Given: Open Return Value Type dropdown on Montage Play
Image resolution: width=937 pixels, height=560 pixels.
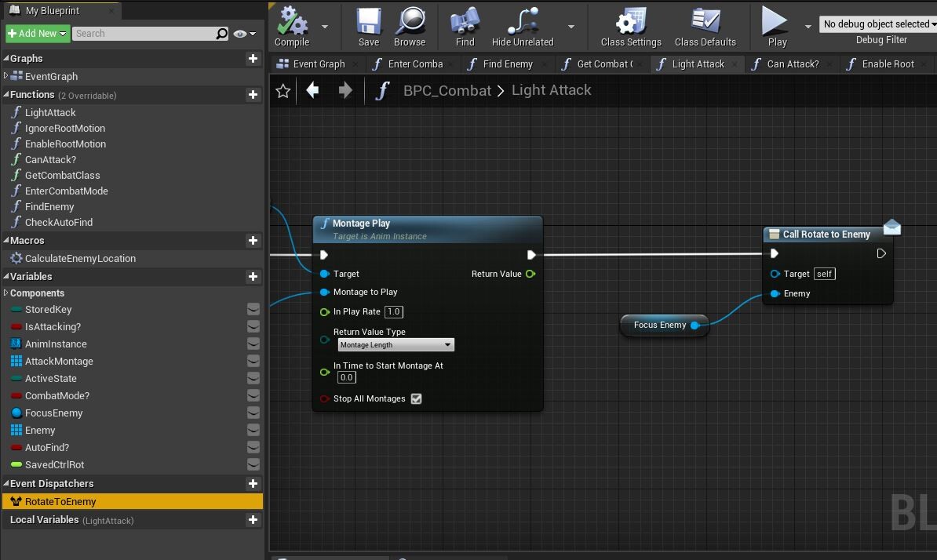Looking at the screenshot, I should click(x=396, y=344).
